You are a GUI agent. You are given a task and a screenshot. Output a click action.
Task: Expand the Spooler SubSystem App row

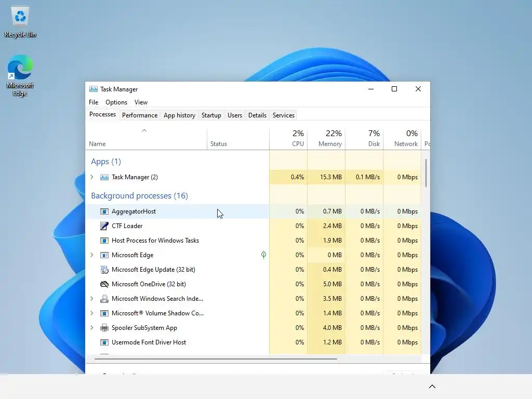(91, 328)
